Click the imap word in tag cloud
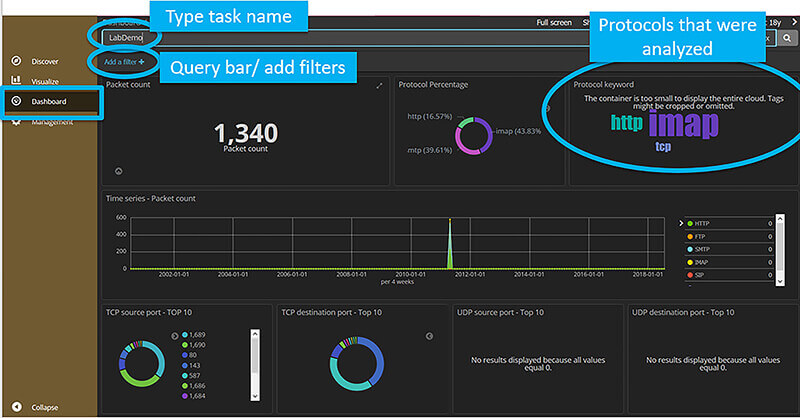This screenshot has height=418, width=800. coord(683,124)
